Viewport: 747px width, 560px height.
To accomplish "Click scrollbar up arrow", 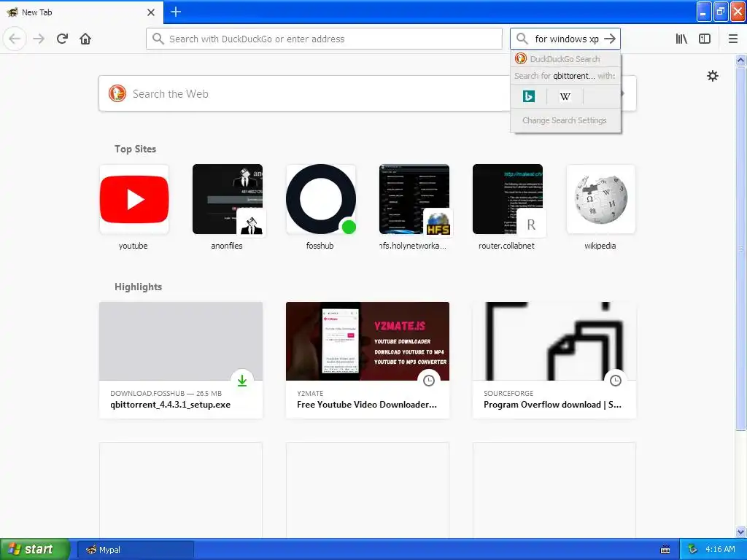I will point(741,60).
